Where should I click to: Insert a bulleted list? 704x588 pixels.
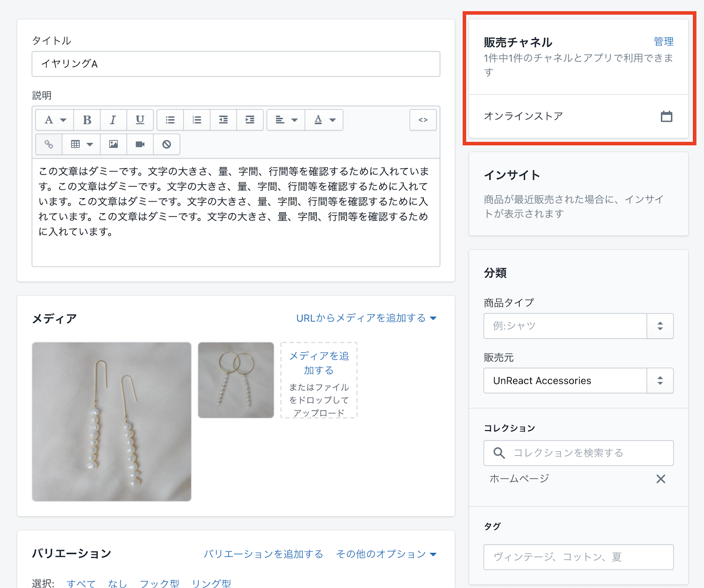point(170,120)
